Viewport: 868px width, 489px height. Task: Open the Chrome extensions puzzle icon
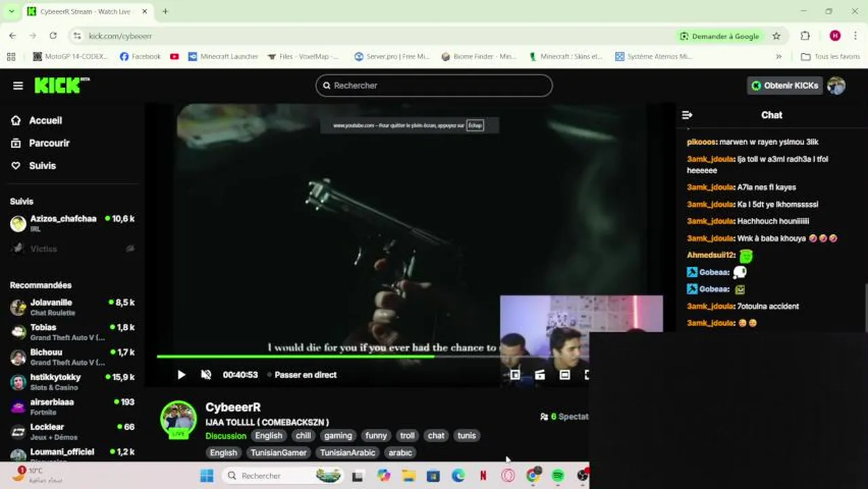(x=805, y=36)
